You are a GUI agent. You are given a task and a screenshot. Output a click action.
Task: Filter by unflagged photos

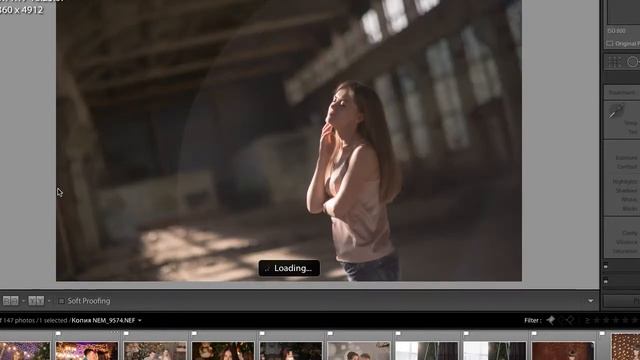pos(560,320)
